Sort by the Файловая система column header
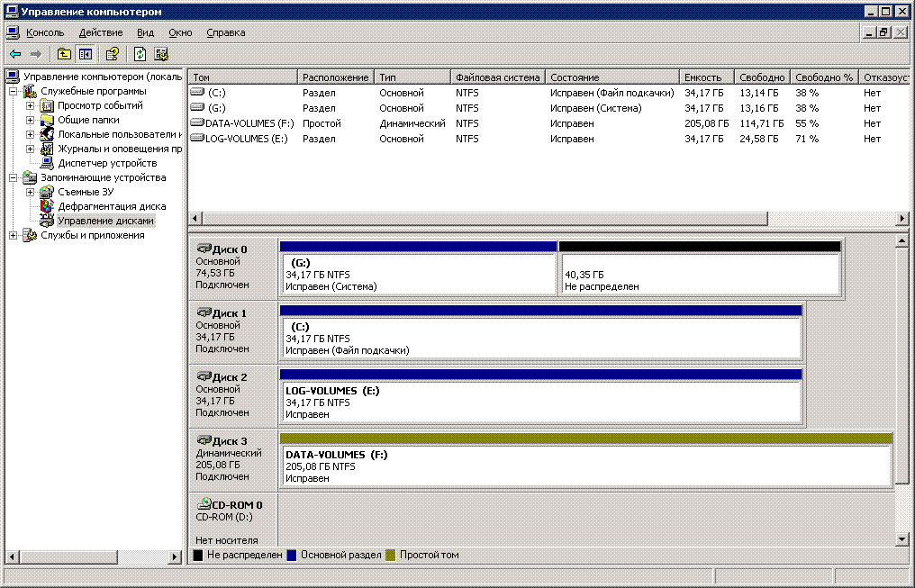Image resolution: width=915 pixels, height=588 pixels. click(x=497, y=77)
